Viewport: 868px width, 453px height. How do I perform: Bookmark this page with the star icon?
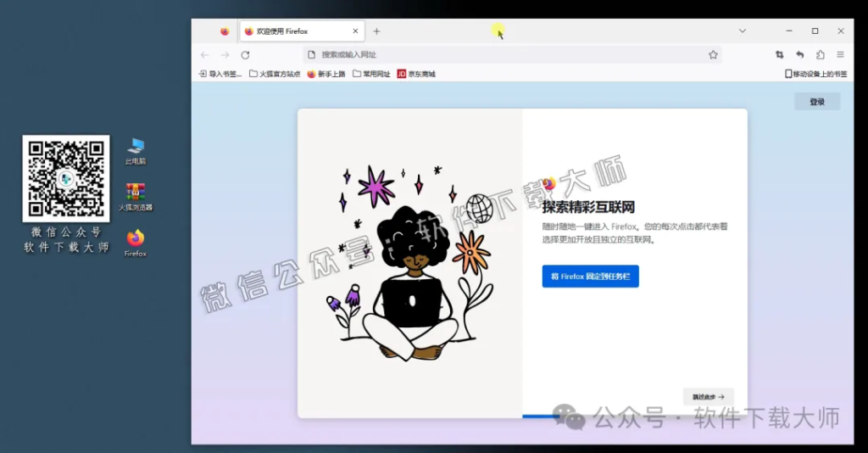pyautogui.click(x=713, y=55)
